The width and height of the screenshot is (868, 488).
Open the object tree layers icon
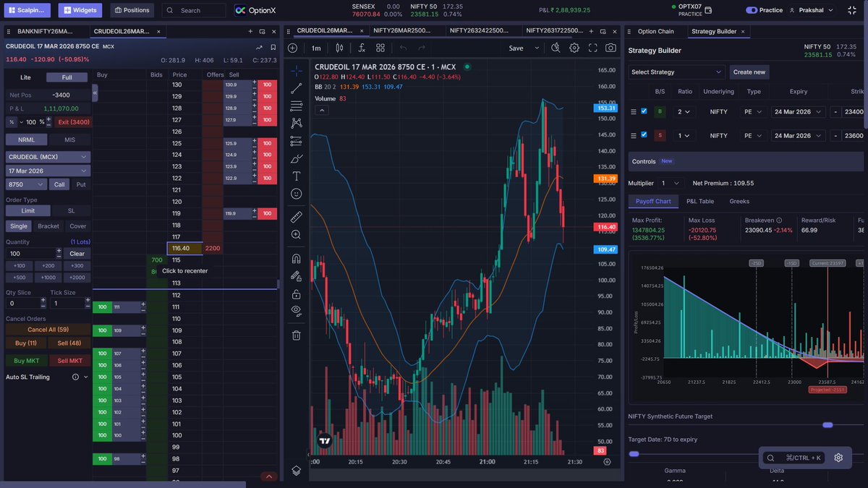[297, 470]
